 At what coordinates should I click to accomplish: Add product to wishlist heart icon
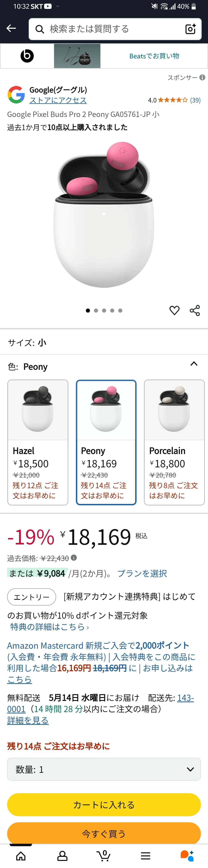point(174,310)
